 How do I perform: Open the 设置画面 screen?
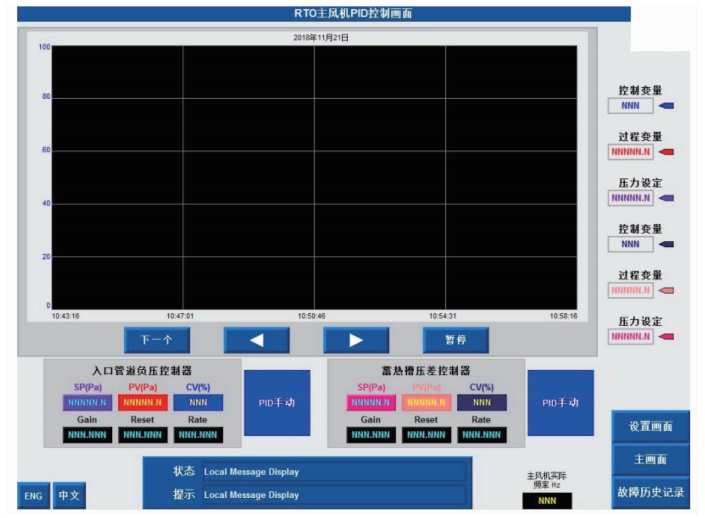pyautogui.click(x=650, y=426)
